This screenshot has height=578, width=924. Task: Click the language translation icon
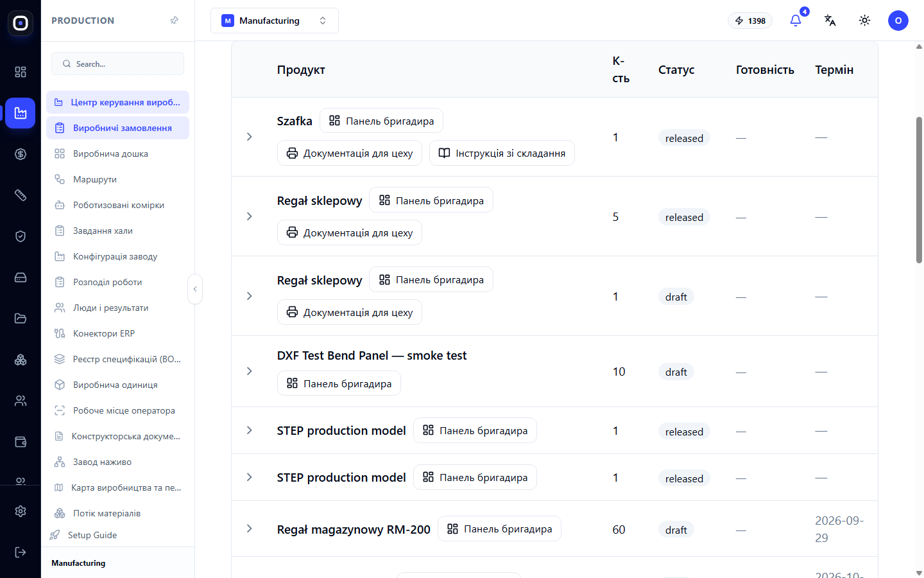(830, 21)
